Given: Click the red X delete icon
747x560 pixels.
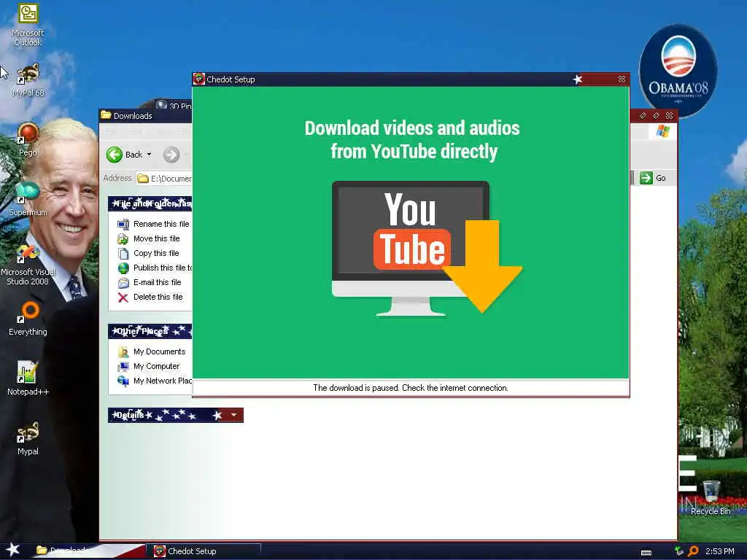Looking at the screenshot, I should pos(123,297).
